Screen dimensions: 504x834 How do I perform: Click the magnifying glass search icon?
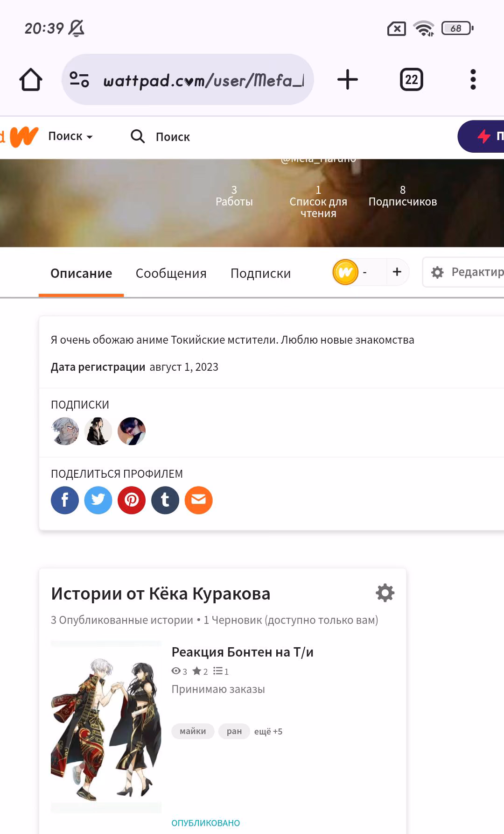pos(138,136)
